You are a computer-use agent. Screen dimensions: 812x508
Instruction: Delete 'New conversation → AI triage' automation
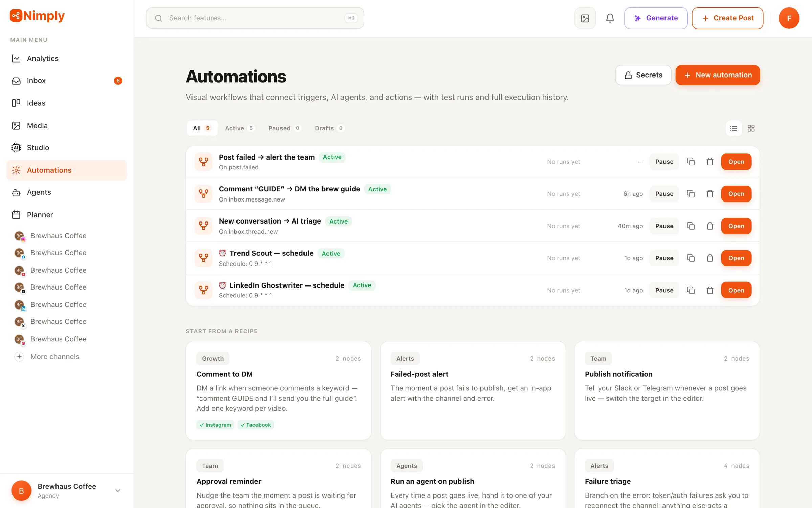710,226
